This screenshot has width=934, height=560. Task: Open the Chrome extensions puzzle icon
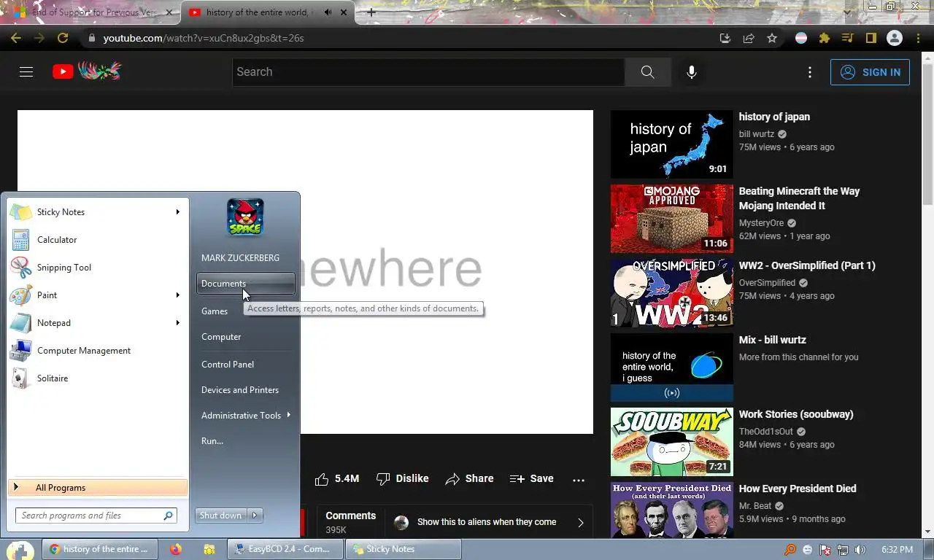coord(825,38)
